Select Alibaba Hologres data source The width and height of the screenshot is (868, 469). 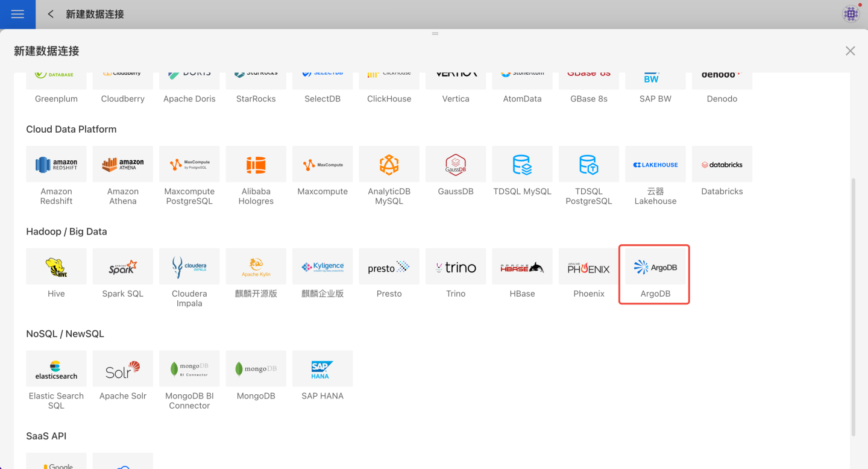[256, 165]
